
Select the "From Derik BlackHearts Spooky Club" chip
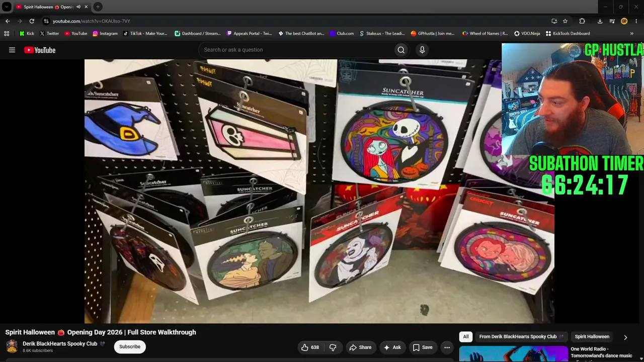[x=521, y=337]
